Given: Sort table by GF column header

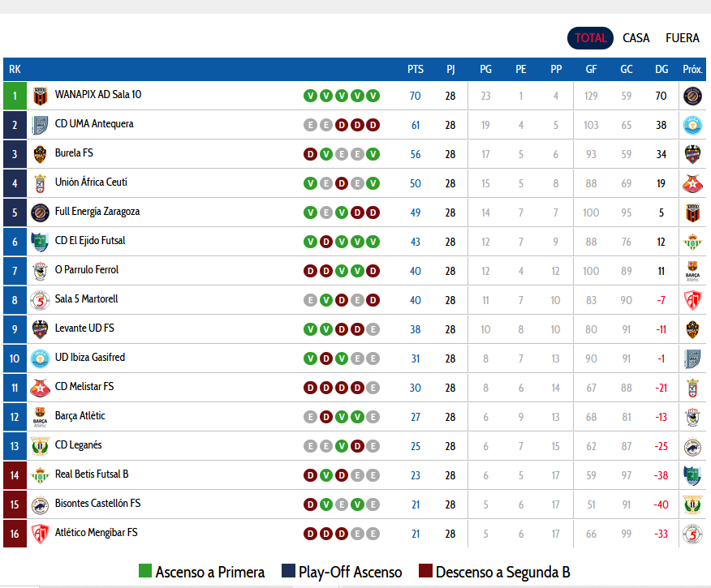Looking at the screenshot, I should pyautogui.click(x=591, y=69).
